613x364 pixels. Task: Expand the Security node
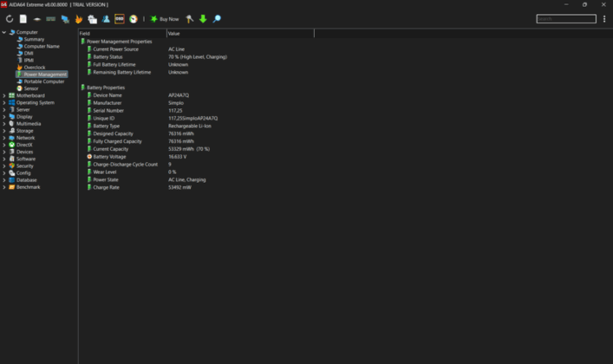(x=4, y=166)
